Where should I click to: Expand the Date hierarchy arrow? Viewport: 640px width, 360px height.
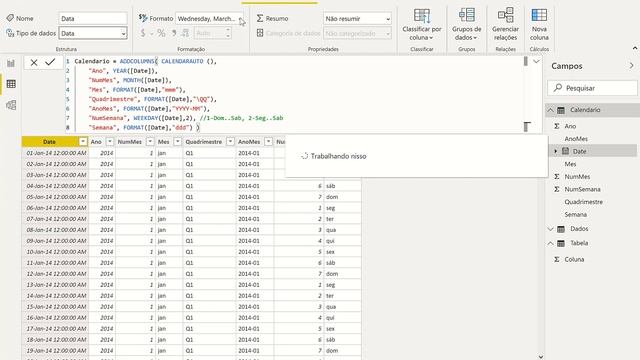(x=556, y=151)
